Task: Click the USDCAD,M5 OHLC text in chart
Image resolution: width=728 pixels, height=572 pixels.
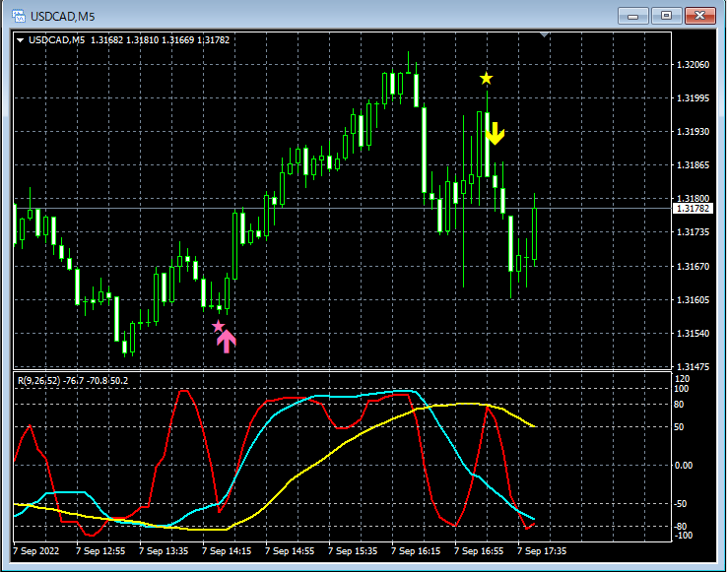Action: click(129, 40)
